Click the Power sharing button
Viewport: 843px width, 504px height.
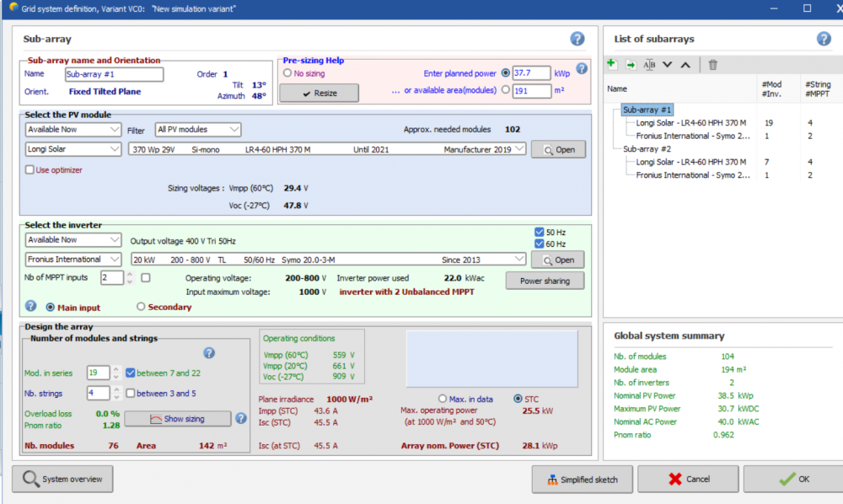pyautogui.click(x=545, y=281)
